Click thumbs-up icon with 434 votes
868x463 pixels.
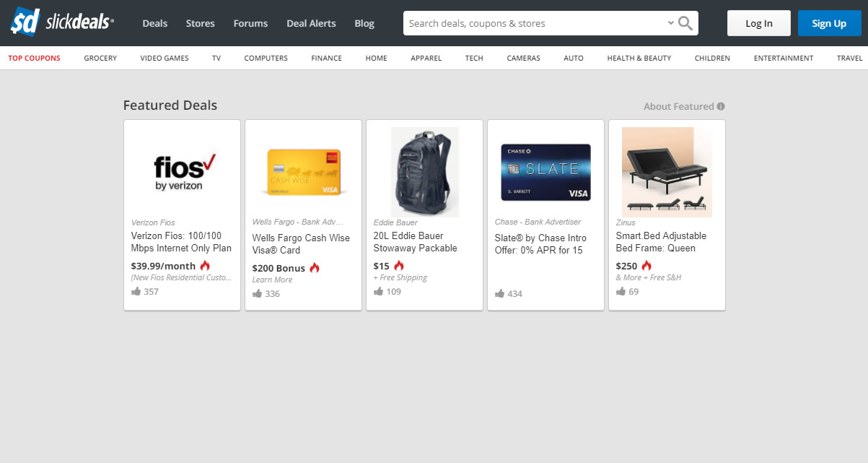[x=500, y=293]
